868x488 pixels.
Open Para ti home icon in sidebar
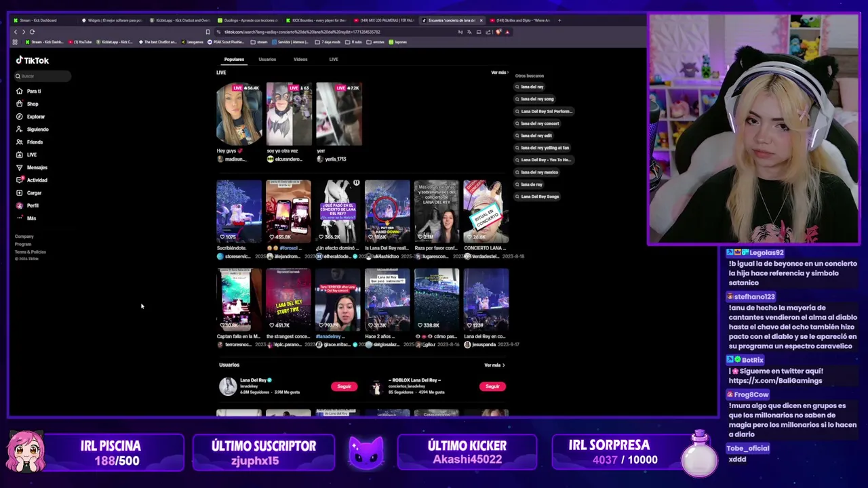coord(20,91)
